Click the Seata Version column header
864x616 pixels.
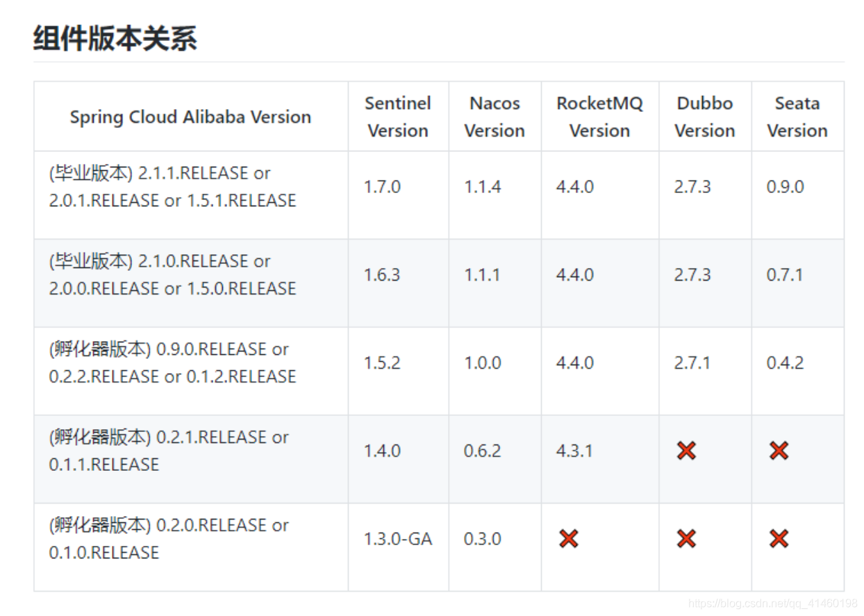[797, 117]
